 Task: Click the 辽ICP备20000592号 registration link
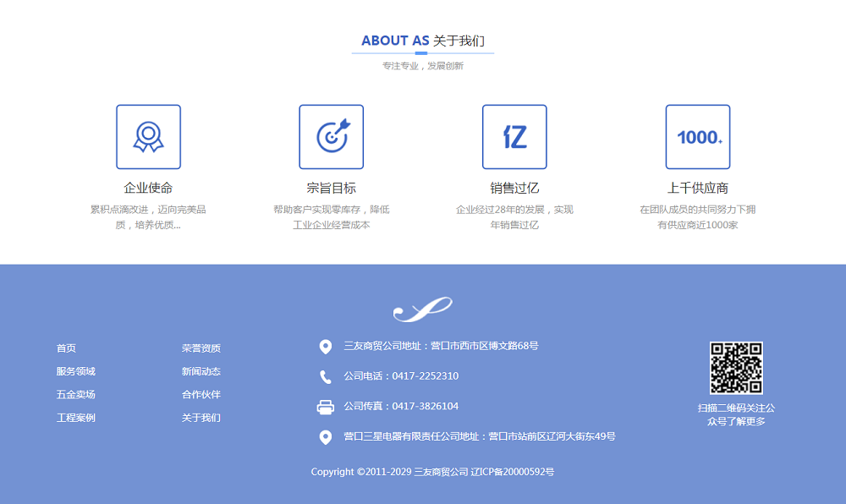tap(513, 472)
